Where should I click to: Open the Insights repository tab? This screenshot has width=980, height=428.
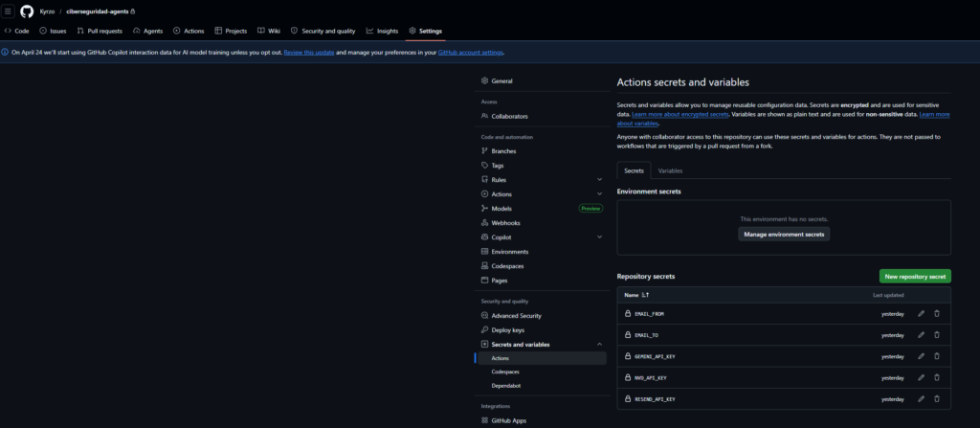382,31
